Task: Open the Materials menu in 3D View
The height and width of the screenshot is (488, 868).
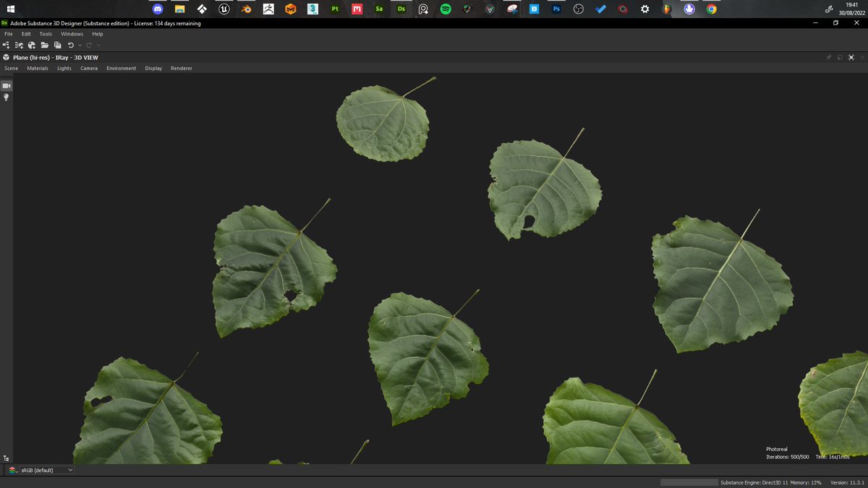Action: [38, 68]
